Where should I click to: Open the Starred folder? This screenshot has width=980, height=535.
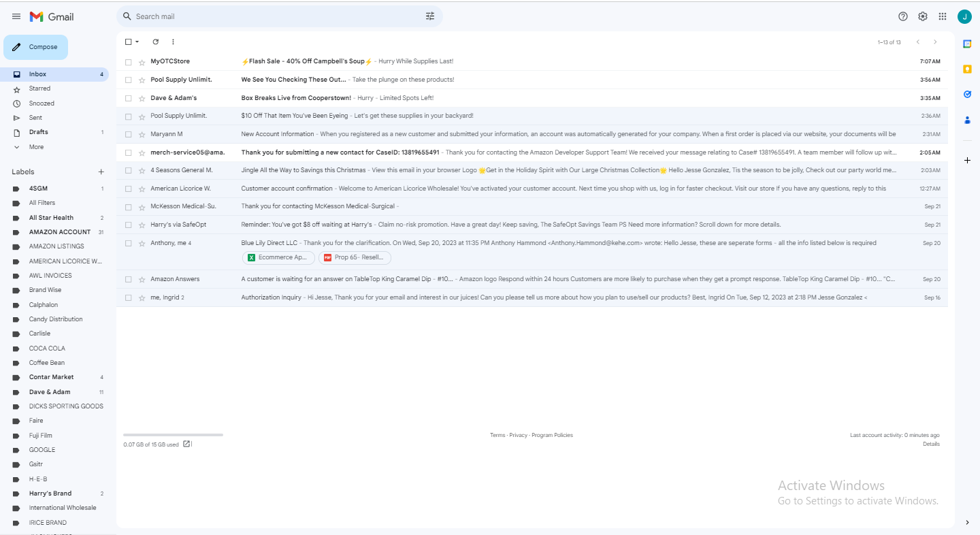(x=54, y=88)
